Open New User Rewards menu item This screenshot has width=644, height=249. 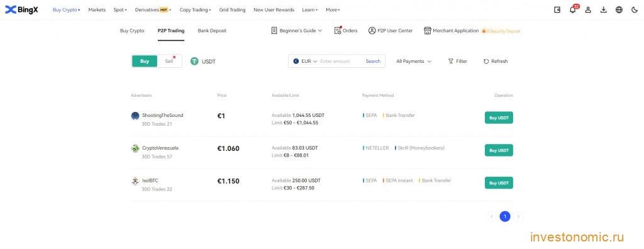[x=274, y=10]
